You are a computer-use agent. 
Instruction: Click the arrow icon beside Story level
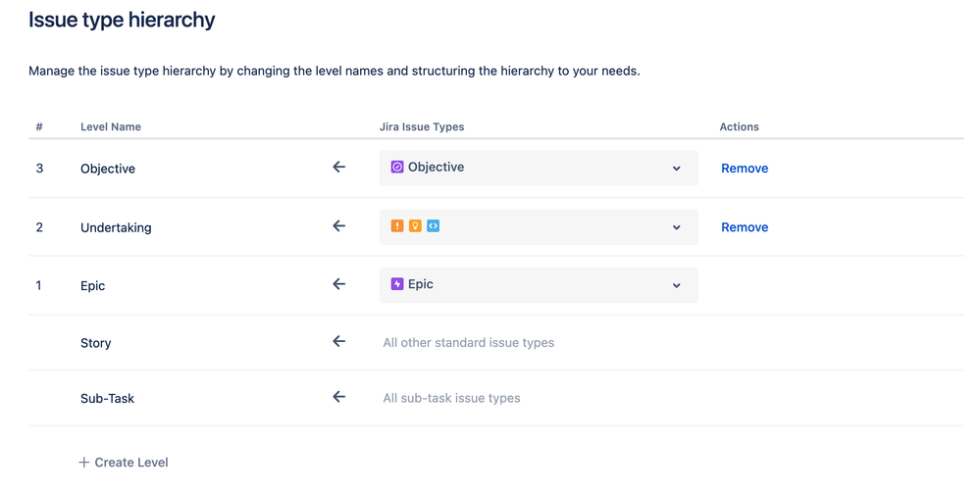[338, 342]
